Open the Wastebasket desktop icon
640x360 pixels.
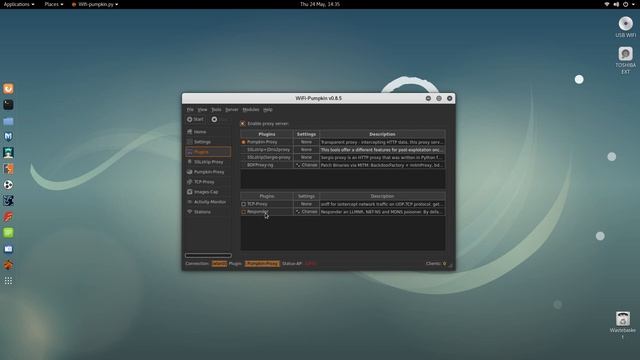click(623, 318)
